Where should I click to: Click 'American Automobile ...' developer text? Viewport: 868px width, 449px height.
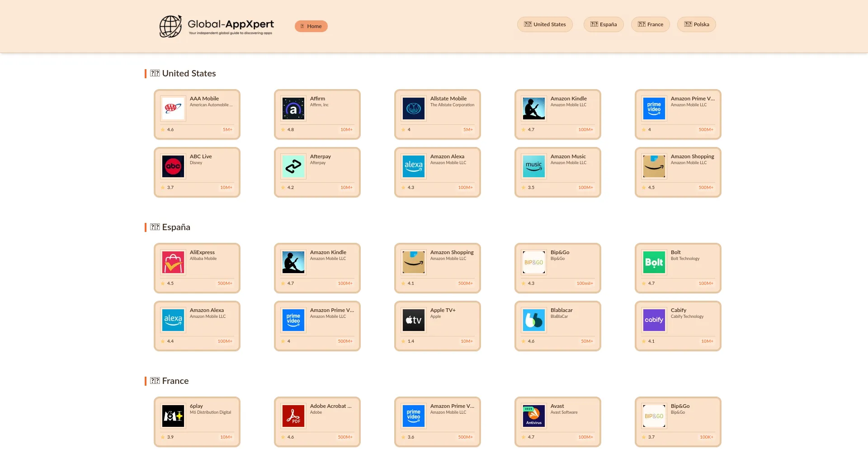(211, 105)
